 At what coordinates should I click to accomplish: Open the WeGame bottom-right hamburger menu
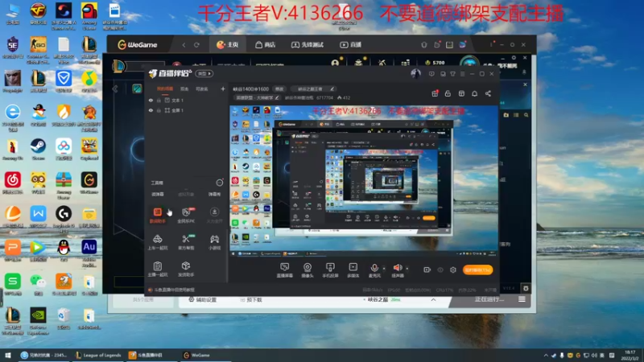pyautogui.click(x=522, y=299)
